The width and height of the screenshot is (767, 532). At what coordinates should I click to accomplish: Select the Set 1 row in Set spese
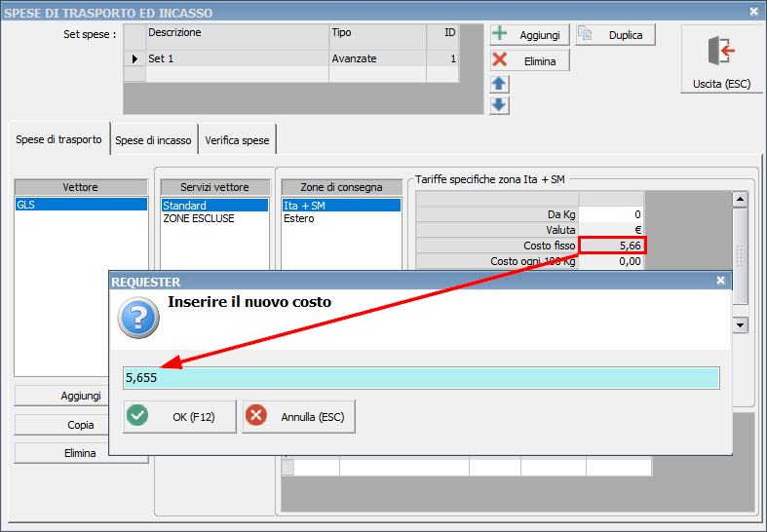pos(291,58)
